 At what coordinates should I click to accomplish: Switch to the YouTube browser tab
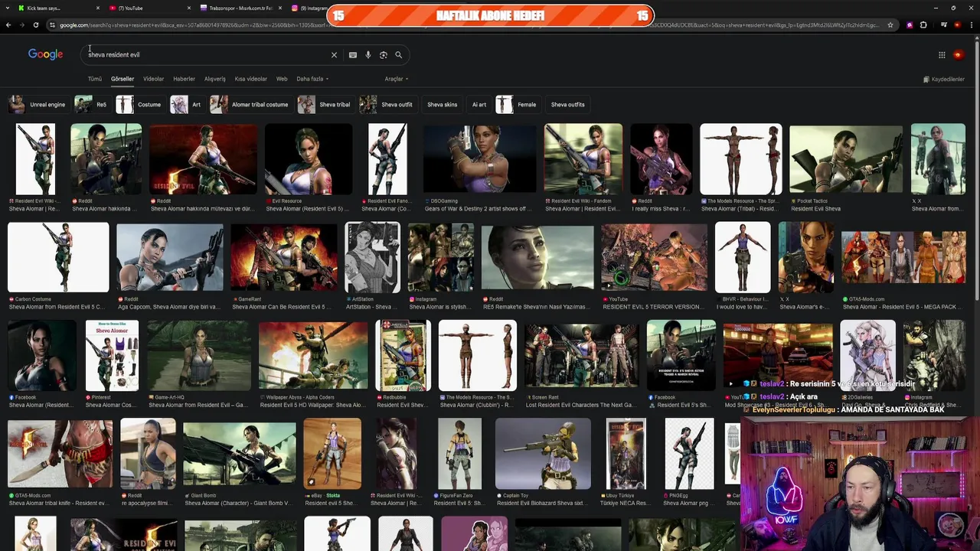pos(149,8)
